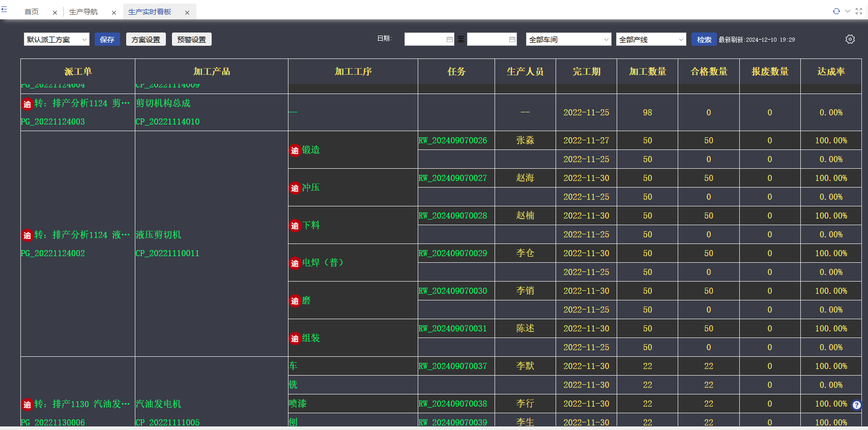Viewport: 868px width, 430px height.
Task: Click the 加工产品 column header
Action: click(212, 72)
